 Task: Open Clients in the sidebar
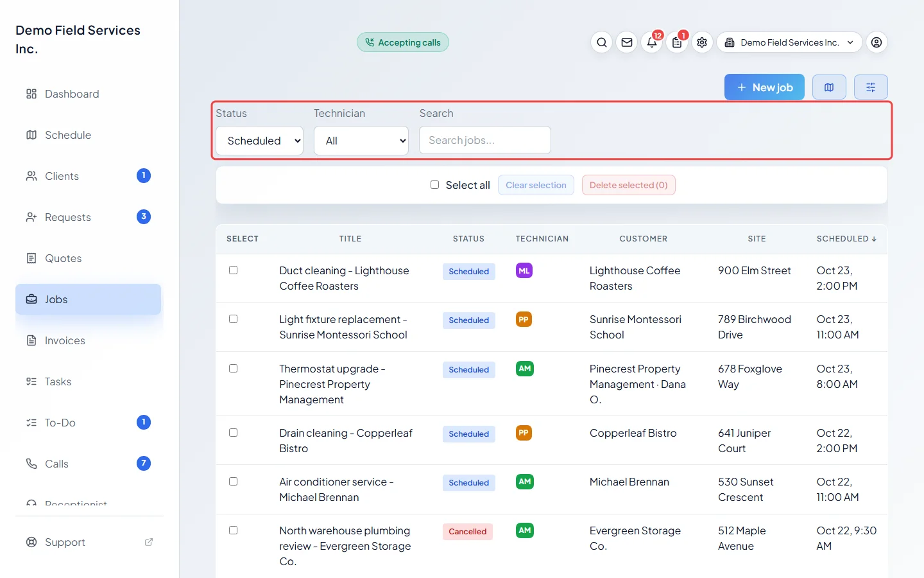89,176
